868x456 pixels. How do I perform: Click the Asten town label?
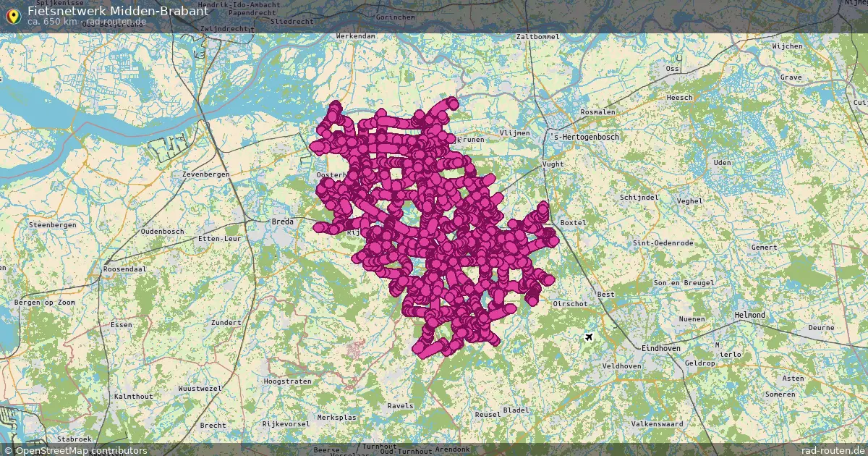click(x=793, y=379)
